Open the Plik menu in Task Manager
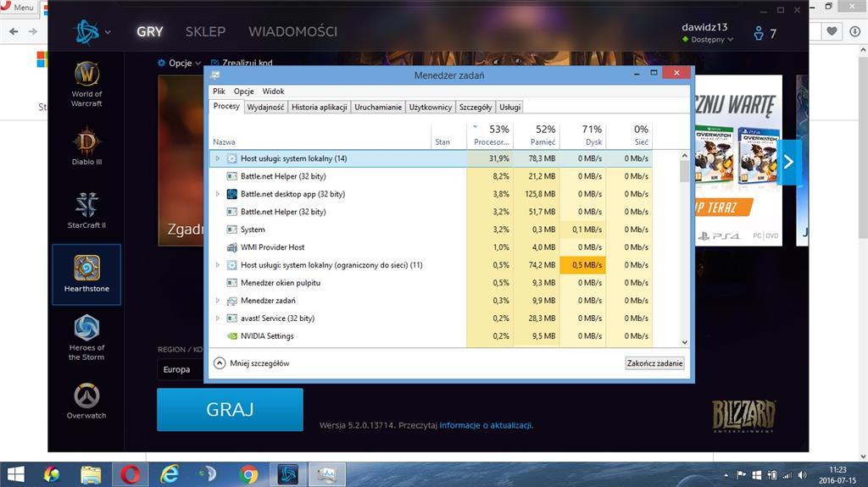 pos(220,91)
